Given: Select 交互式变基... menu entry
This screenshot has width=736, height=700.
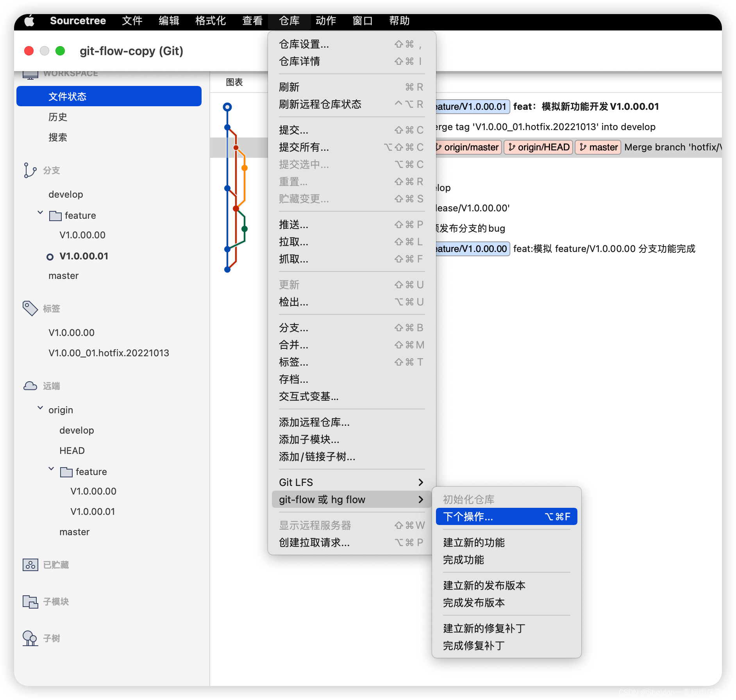Looking at the screenshot, I should click(352, 396).
